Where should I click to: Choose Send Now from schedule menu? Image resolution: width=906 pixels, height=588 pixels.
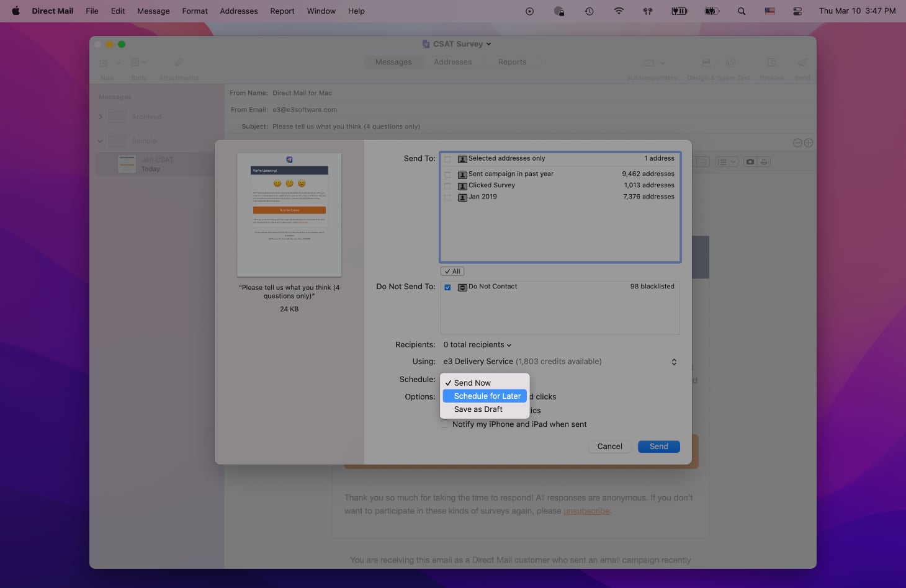click(x=485, y=383)
